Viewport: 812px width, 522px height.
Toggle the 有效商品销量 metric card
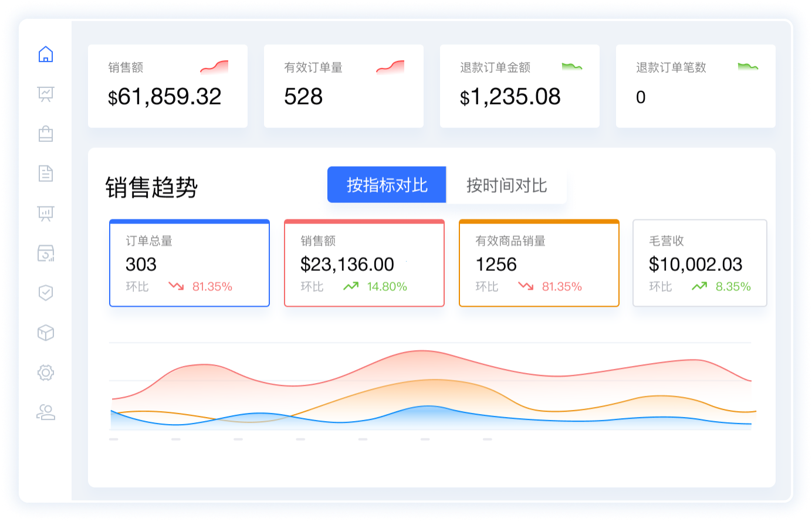[539, 263]
